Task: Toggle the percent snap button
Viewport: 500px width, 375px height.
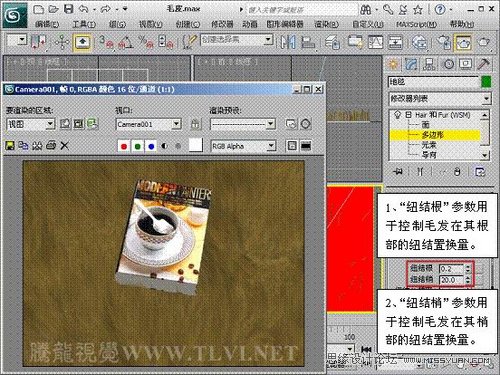Action: pos(146,42)
